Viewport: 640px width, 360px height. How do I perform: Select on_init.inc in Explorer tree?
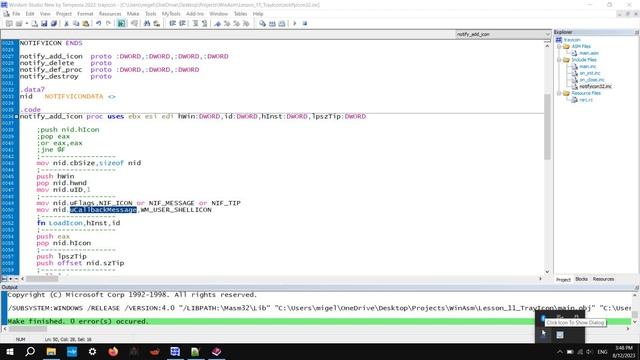point(590,73)
